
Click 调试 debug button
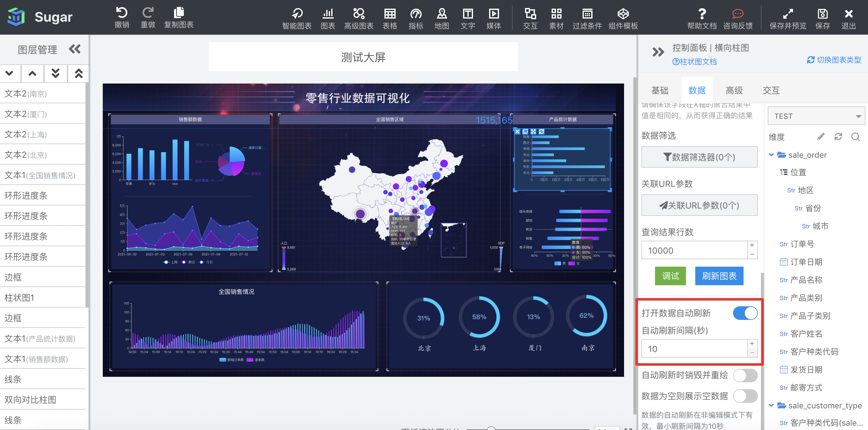[670, 276]
